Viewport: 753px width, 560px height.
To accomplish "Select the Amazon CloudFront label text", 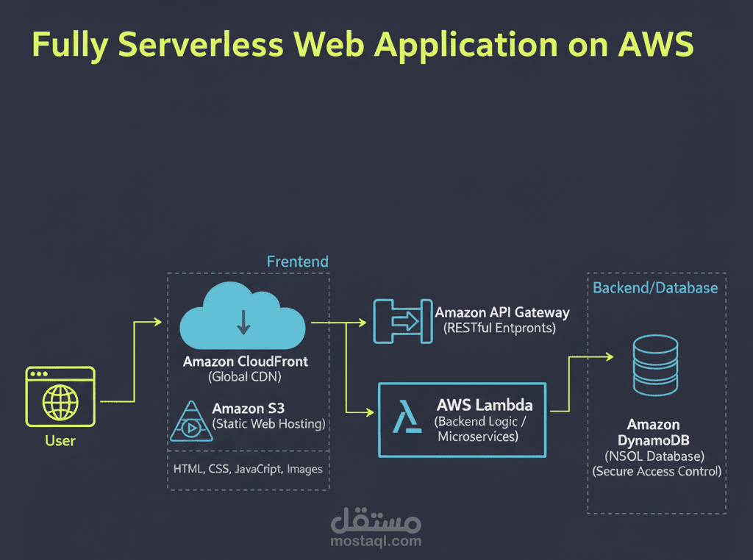I will (x=246, y=362).
